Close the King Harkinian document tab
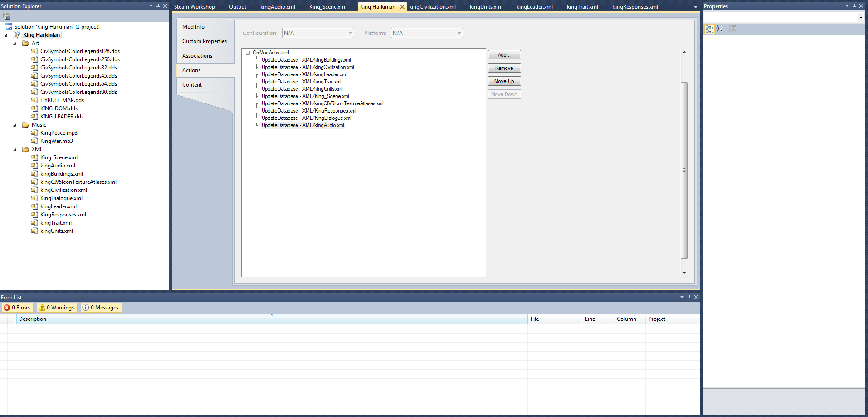 tap(402, 7)
